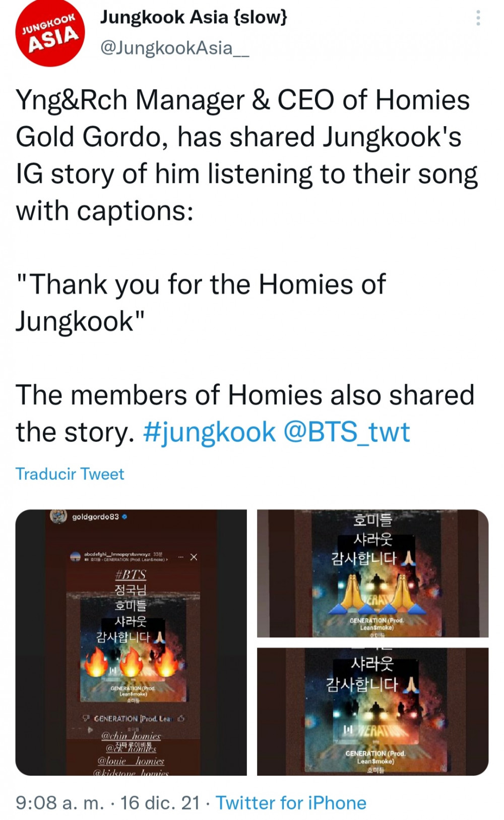504x820 pixels.
Task: Tap Traducir Tweet to translate
Action: [x=70, y=474]
